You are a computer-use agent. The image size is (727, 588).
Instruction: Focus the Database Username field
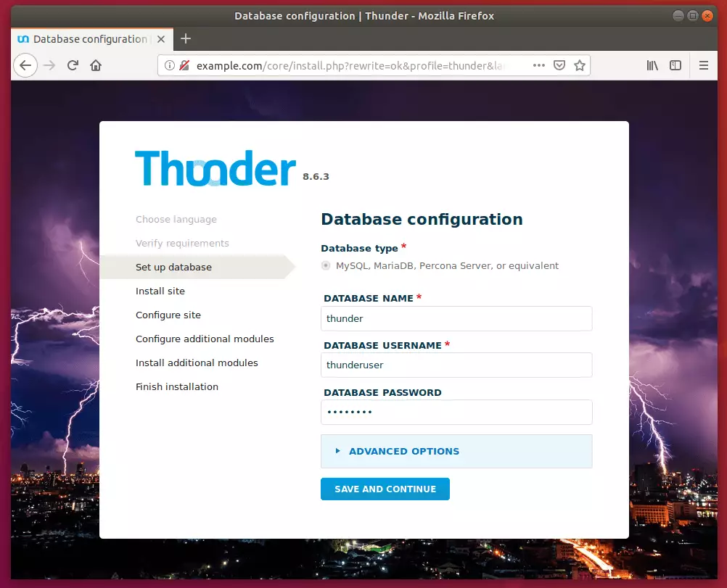click(x=456, y=365)
